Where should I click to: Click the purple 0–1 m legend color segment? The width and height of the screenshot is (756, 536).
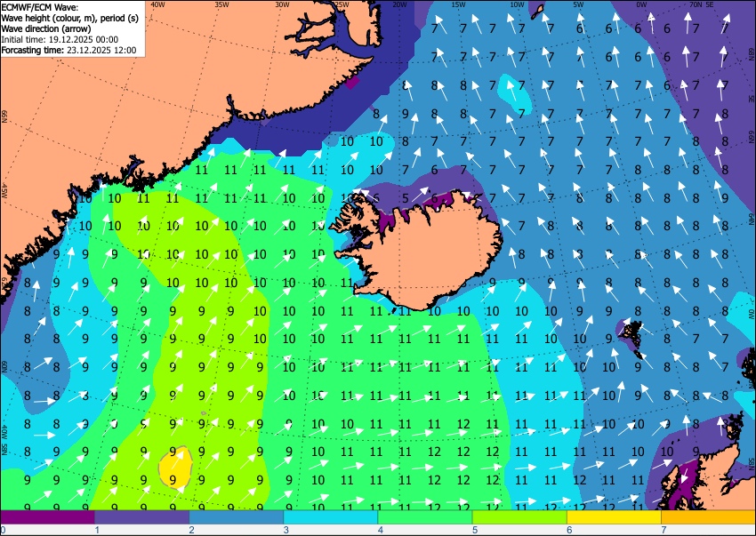[x=47, y=517]
